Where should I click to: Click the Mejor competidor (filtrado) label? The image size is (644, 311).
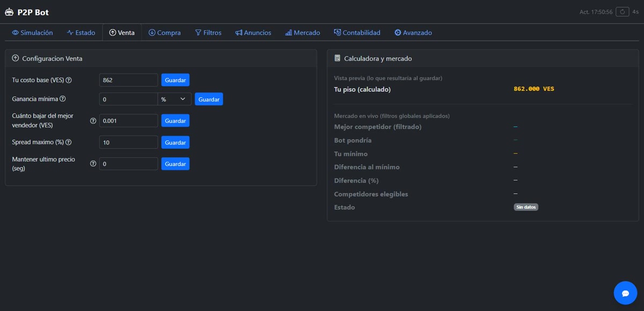click(378, 127)
